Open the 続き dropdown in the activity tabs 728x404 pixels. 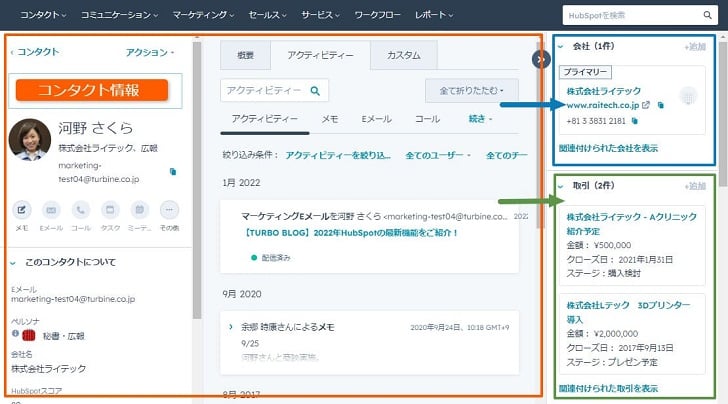(x=480, y=119)
